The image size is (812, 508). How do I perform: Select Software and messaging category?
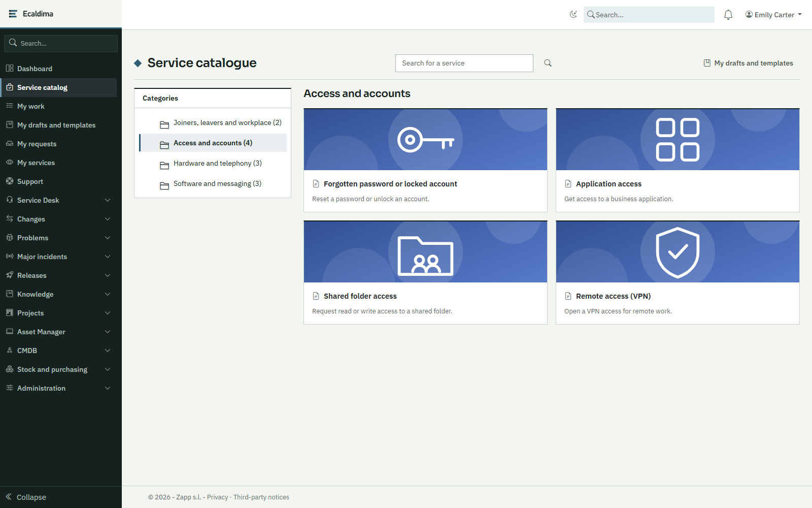[x=213, y=184]
